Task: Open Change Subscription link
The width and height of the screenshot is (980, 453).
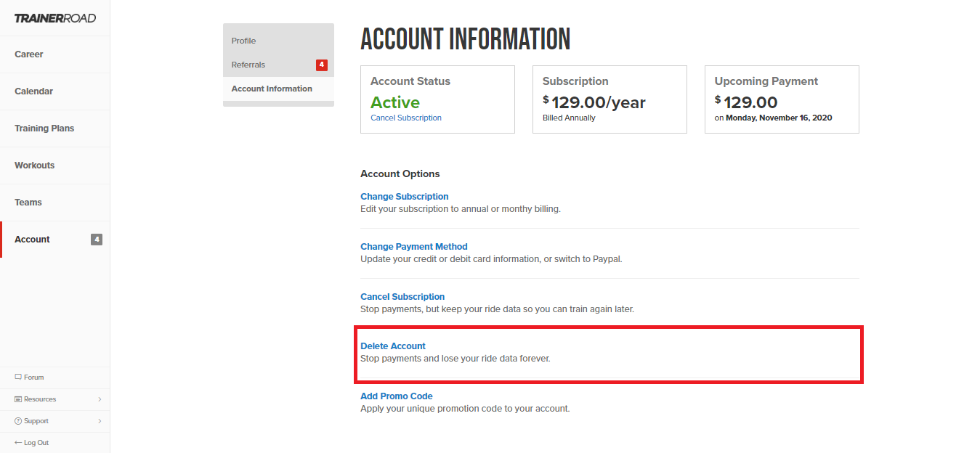Action: 404,196
